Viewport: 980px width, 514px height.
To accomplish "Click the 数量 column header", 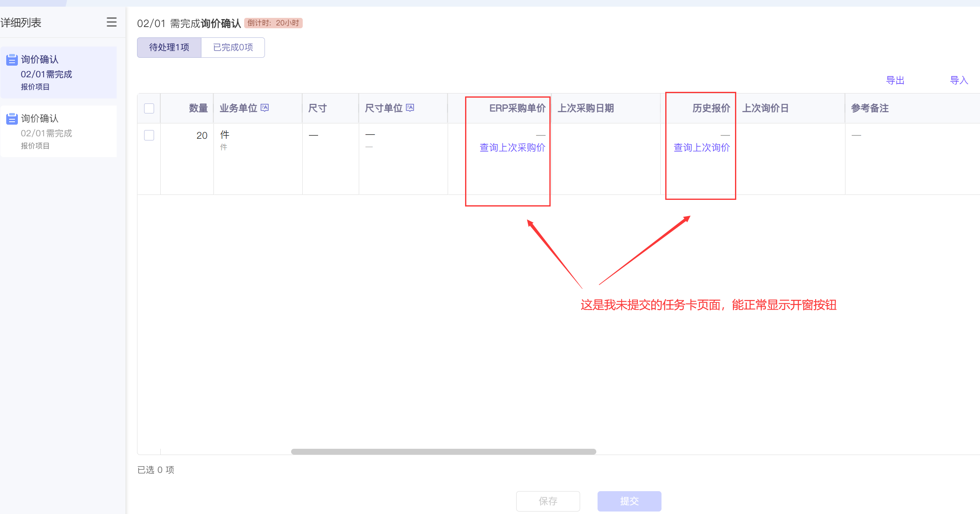I will pos(187,108).
